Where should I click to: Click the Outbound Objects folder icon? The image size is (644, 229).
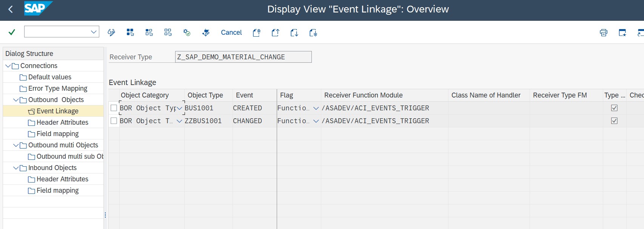[x=23, y=100]
